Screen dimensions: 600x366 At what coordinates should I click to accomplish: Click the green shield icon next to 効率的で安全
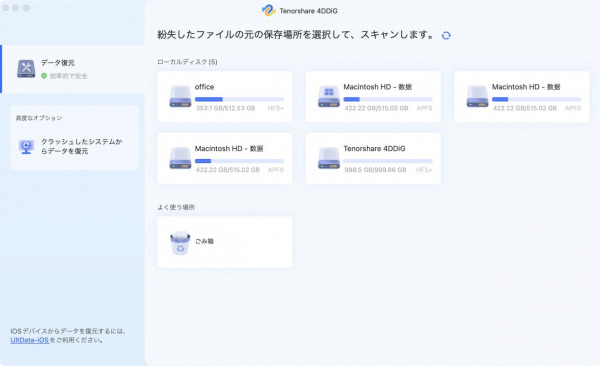pos(44,76)
